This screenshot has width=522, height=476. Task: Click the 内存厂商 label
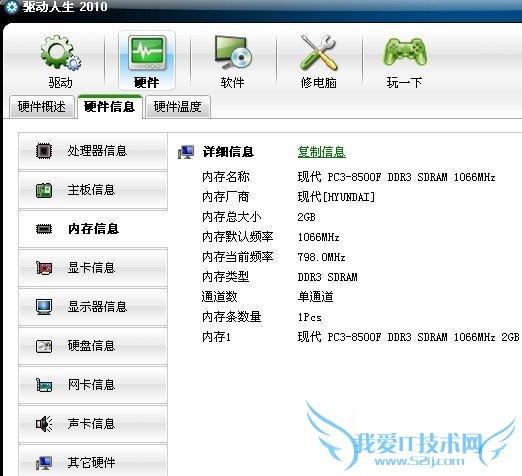(226, 197)
